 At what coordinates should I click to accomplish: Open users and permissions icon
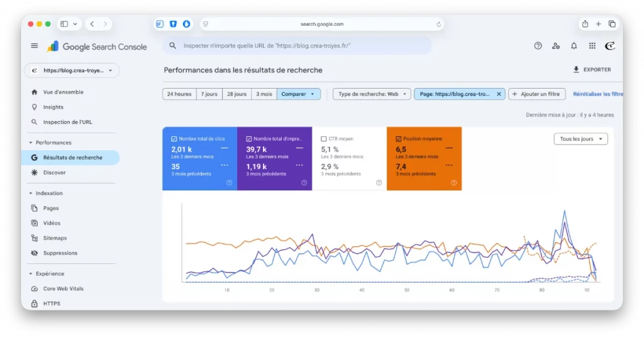[555, 46]
